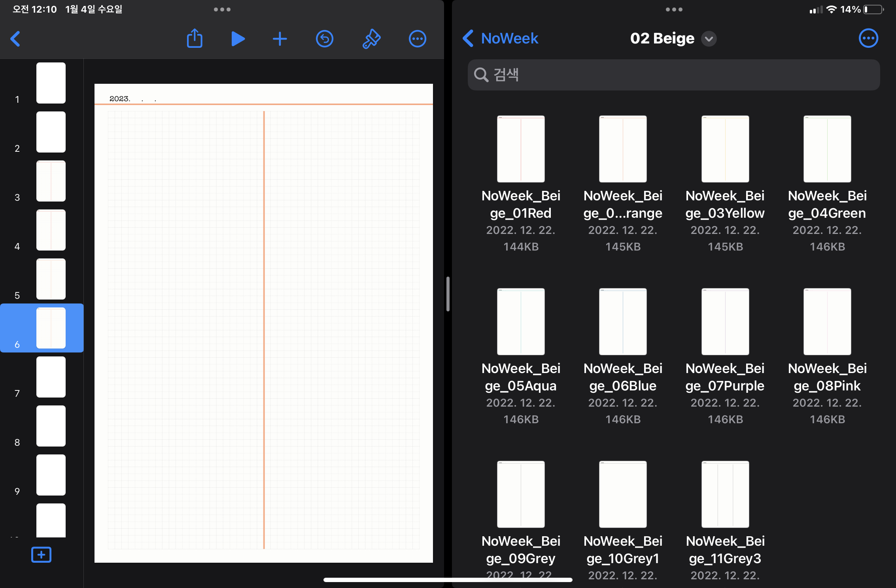Image resolution: width=896 pixels, height=588 pixels.
Task: Open NoWeek_Beige_06Blue file
Action: click(x=623, y=322)
